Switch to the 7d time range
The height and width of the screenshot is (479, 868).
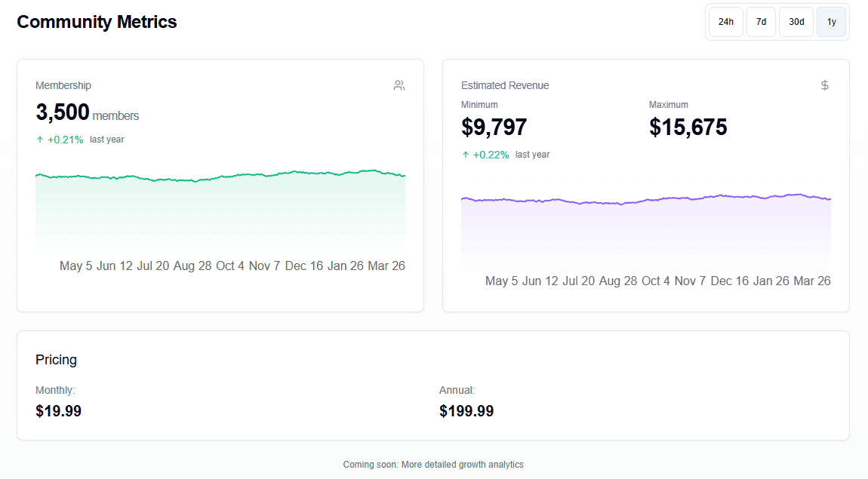pyautogui.click(x=761, y=22)
